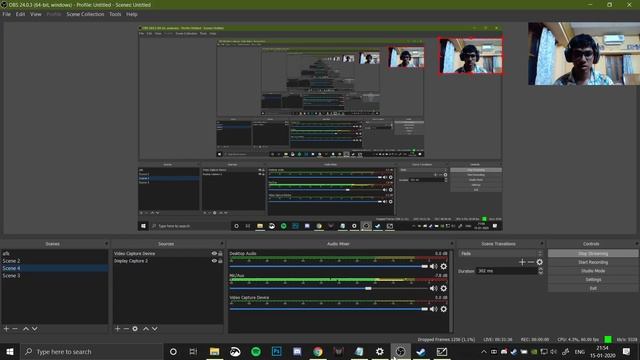Open the Scene Collection menu
Image resolution: width=640 pixels, height=360 pixels.
click(85, 14)
